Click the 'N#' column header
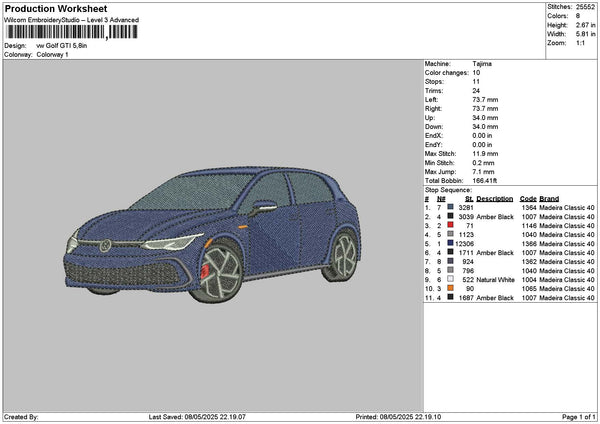This screenshot has width=600, height=424. pyautogui.click(x=441, y=199)
